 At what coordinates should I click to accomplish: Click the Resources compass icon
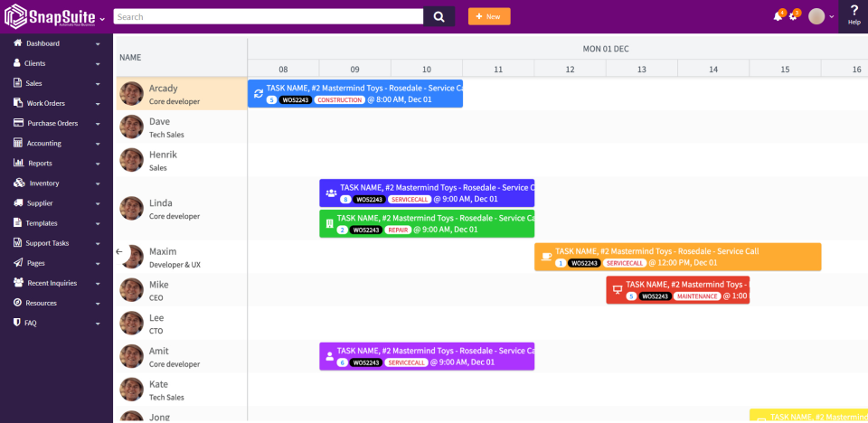click(17, 303)
